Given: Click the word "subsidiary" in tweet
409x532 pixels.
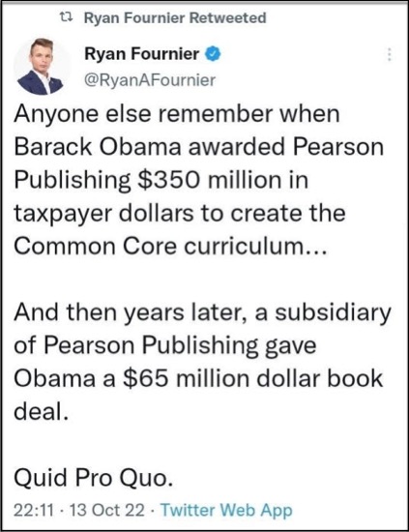Looking at the screenshot, I should 333,312.
